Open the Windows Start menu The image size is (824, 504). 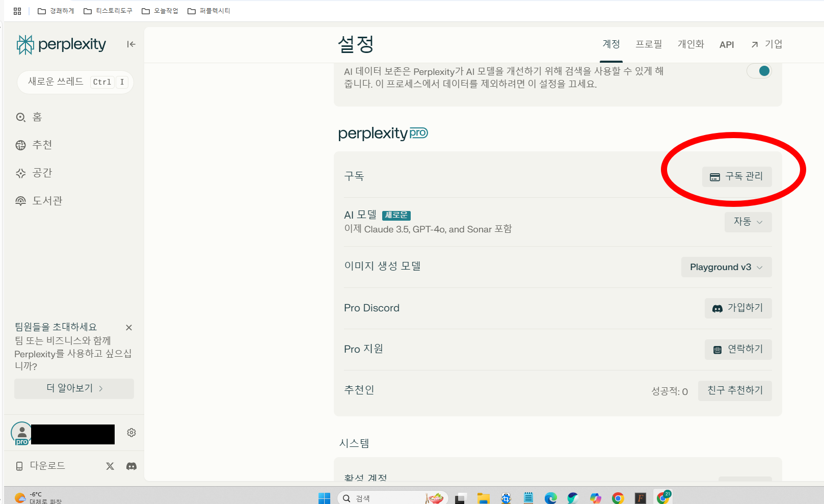(323, 497)
